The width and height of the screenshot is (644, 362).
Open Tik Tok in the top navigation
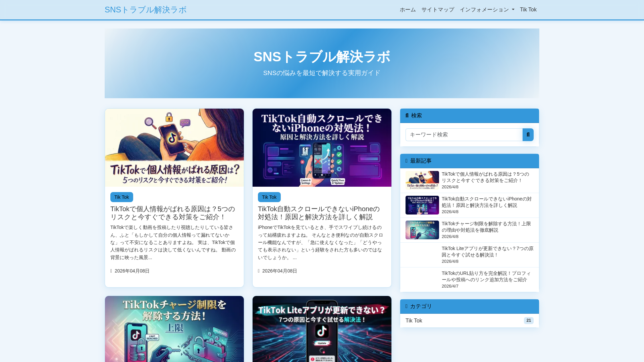tap(528, 10)
